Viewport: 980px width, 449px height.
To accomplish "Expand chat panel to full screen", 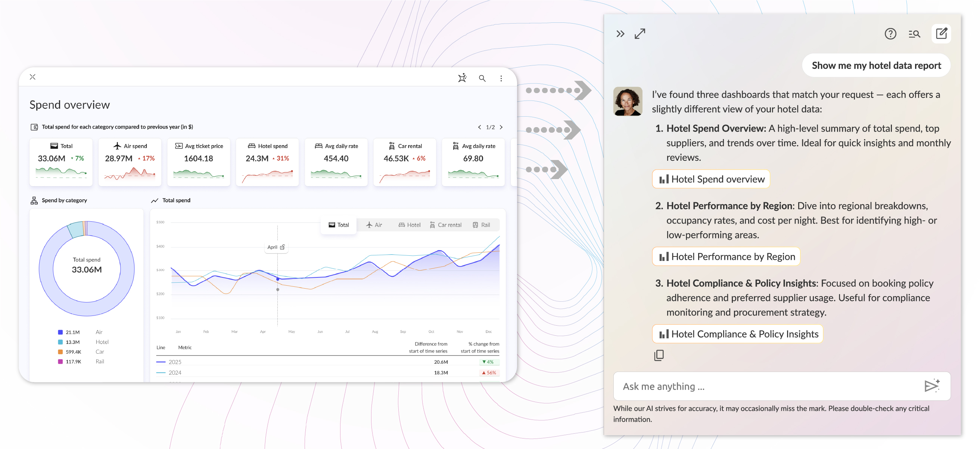I will [640, 34].
